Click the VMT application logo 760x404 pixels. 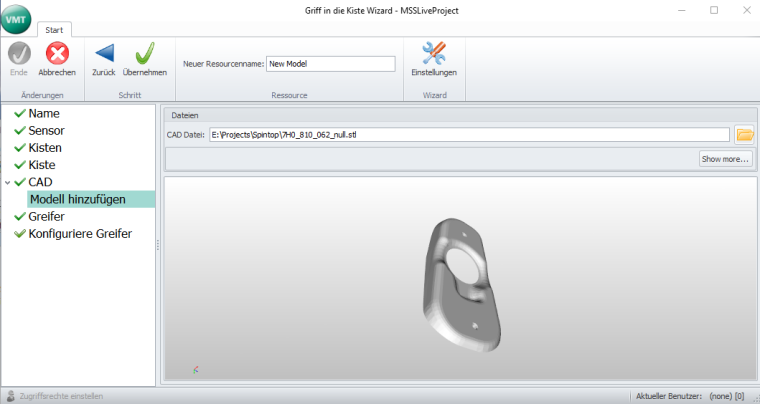point(17,17)
